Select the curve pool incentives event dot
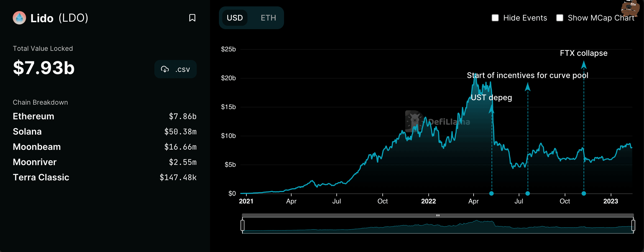The width and height of the screenshot is (644, 252). (x=528, y=193)
